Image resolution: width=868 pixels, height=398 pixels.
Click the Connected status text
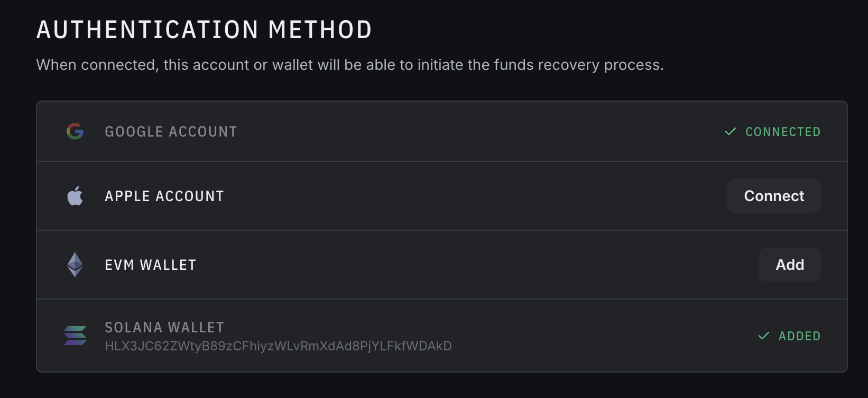coord(783,132)
